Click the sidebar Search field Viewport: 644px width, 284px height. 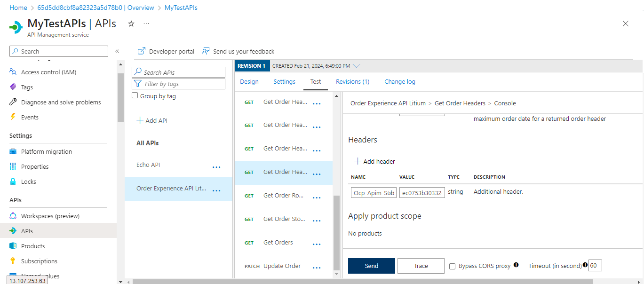pos(59,51)
